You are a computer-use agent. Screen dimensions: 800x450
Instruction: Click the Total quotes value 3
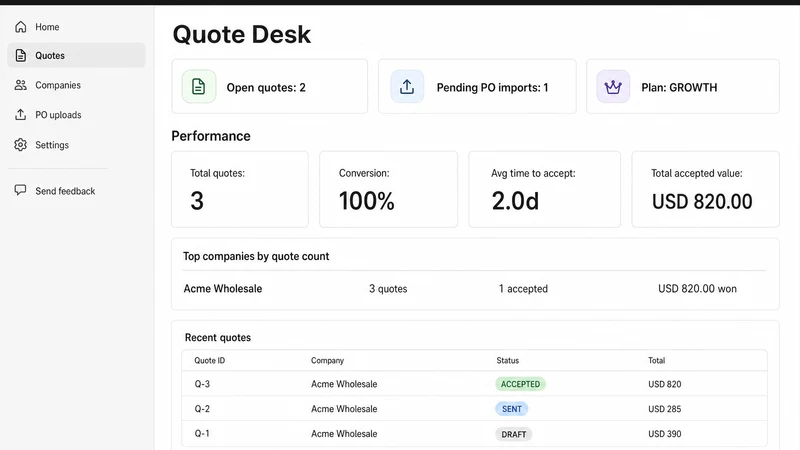pyautogui.click(x=197, y=201)
